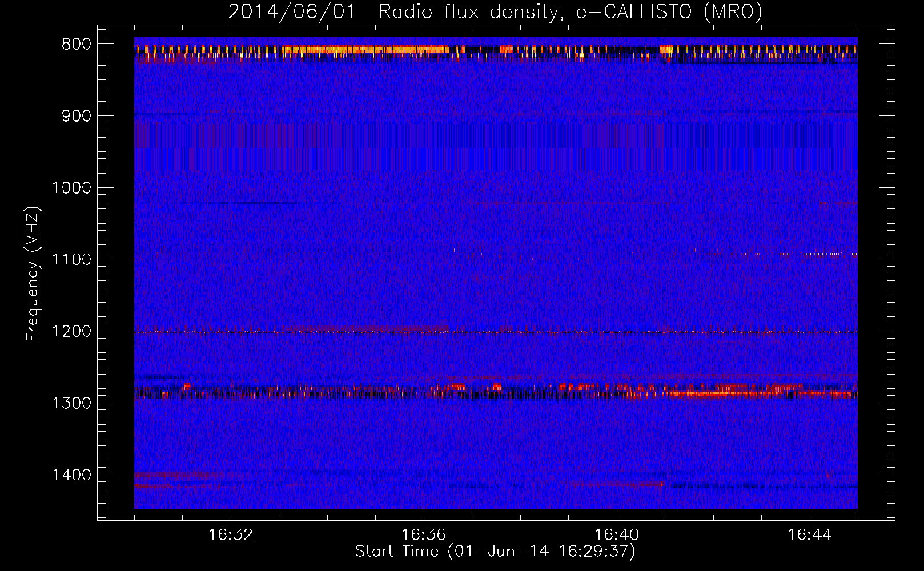Screen dimensions: 924x571
Task: Click the 16:36 time tick label
Action: pyautogui.click(x=424, y=535)
